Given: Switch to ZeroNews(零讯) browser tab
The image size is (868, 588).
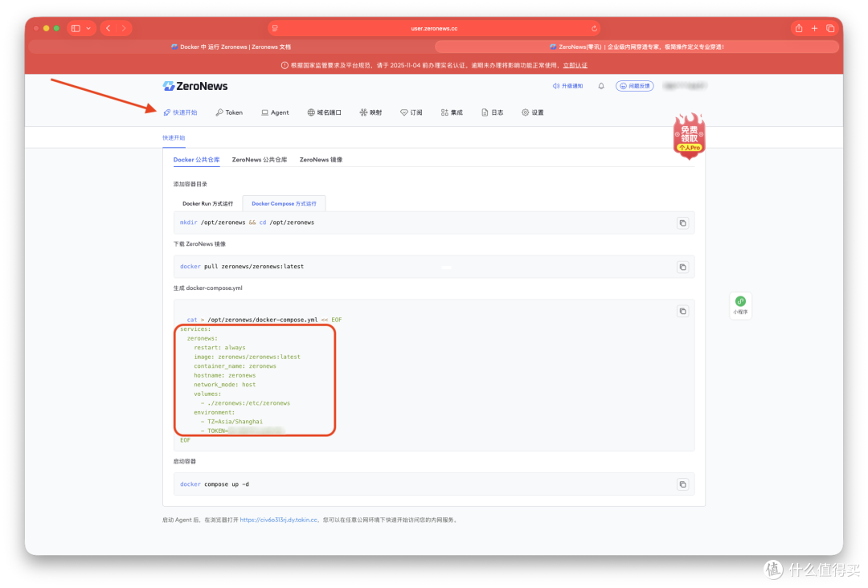Looking at the screenshot, I should tap(637, 47).
